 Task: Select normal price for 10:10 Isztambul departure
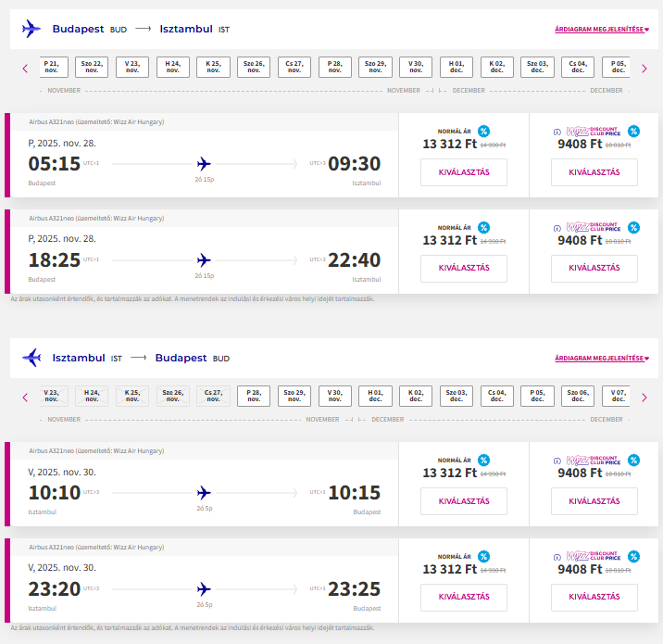pyautogui.click(x=463, y=501)
